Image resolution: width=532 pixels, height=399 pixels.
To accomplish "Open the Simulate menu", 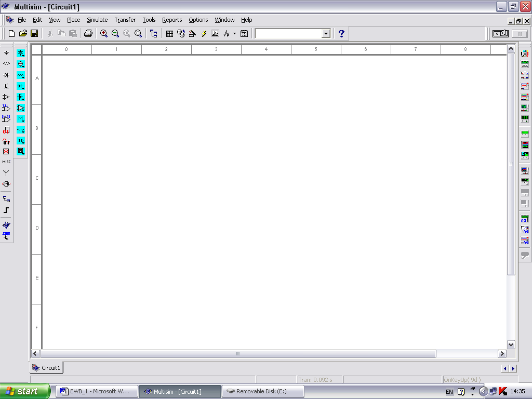I will [97, 20].
